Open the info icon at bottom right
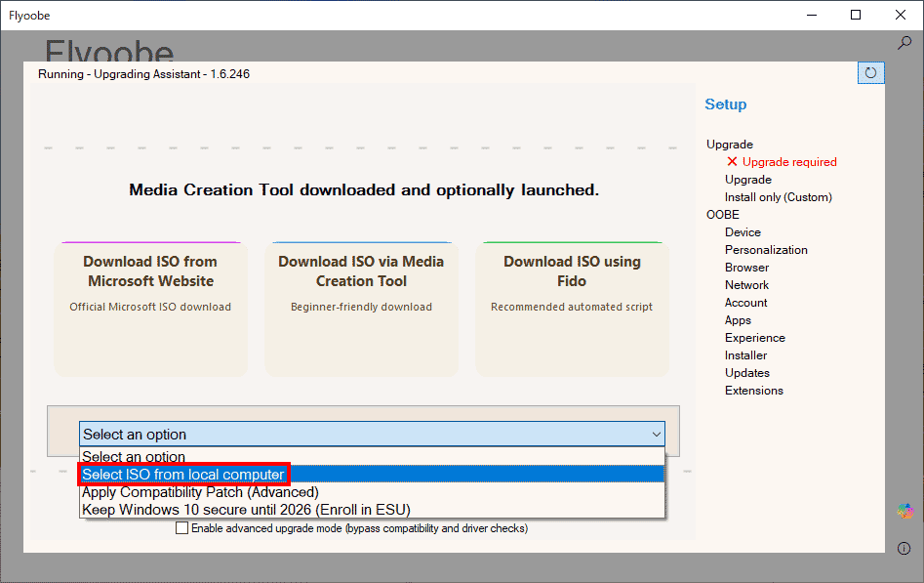The width and height of the screenshot is (924, 583). 904,548
